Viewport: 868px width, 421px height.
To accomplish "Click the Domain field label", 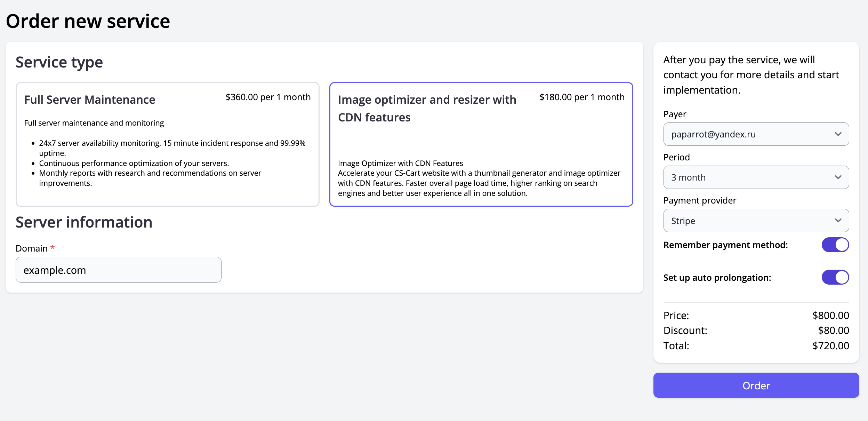I will 32,248.
